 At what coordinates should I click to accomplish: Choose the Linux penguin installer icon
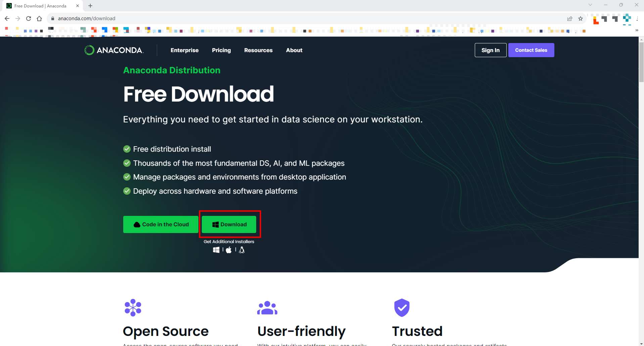click(x=242, y=250)
